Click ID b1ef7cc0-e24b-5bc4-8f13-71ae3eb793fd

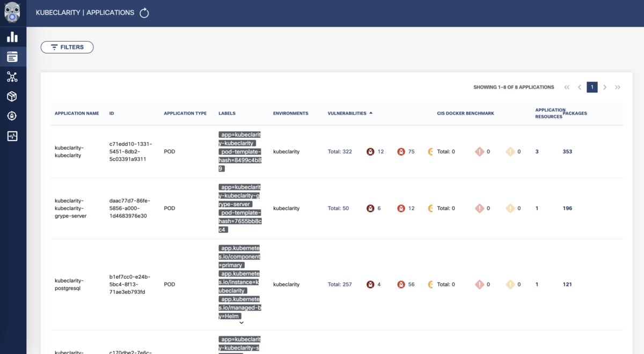coord(130,284)
